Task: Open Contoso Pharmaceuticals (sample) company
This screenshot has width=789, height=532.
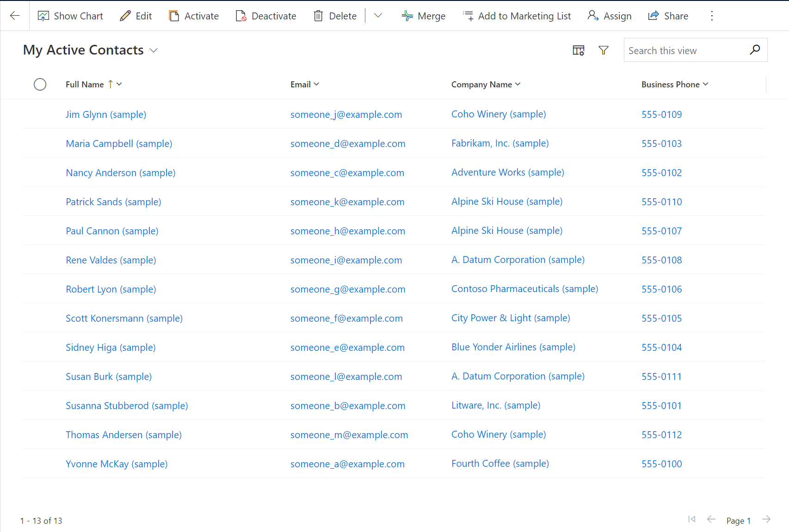Action: (x=524, y=288)
